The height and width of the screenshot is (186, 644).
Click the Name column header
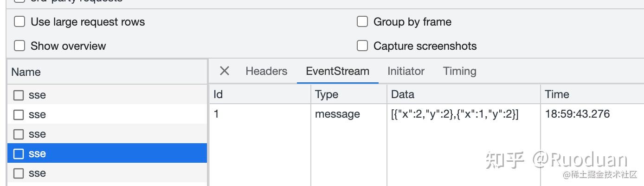click(x=26, y=72)
